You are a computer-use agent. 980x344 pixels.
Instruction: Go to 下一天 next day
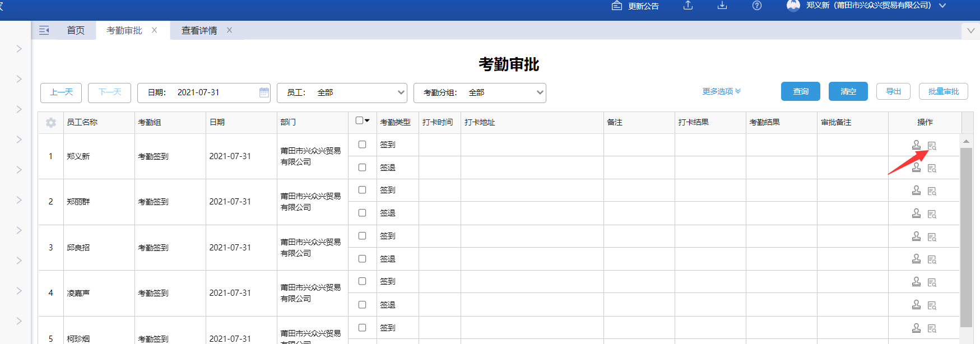coord(109,92)
